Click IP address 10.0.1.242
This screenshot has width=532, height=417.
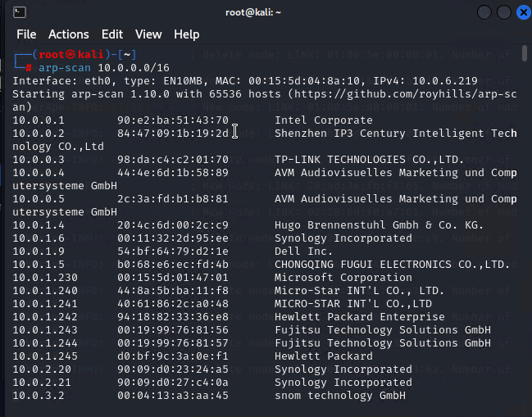[x=45, y=317]
